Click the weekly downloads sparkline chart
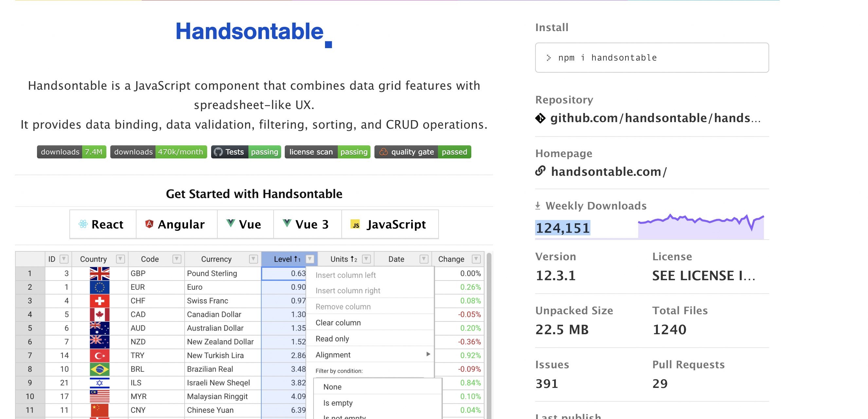Image resolution: width=868 pixels, height=419 pixels. point(700,226)
